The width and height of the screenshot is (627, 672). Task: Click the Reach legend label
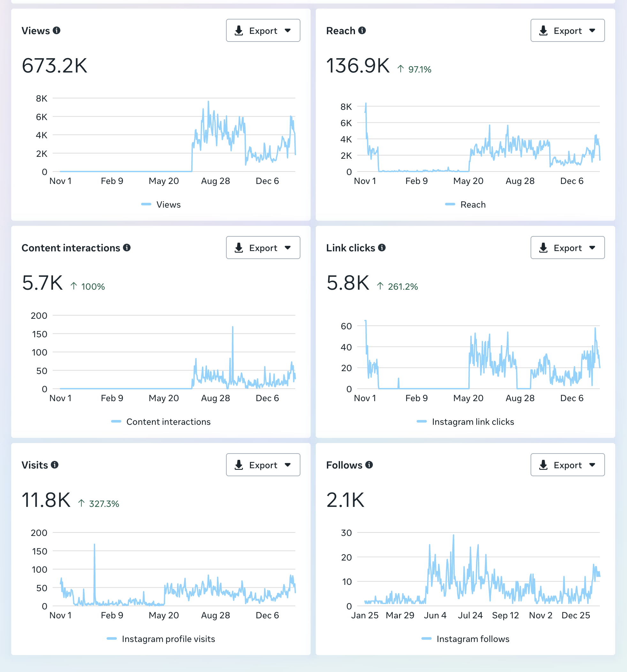pos(473,204)
